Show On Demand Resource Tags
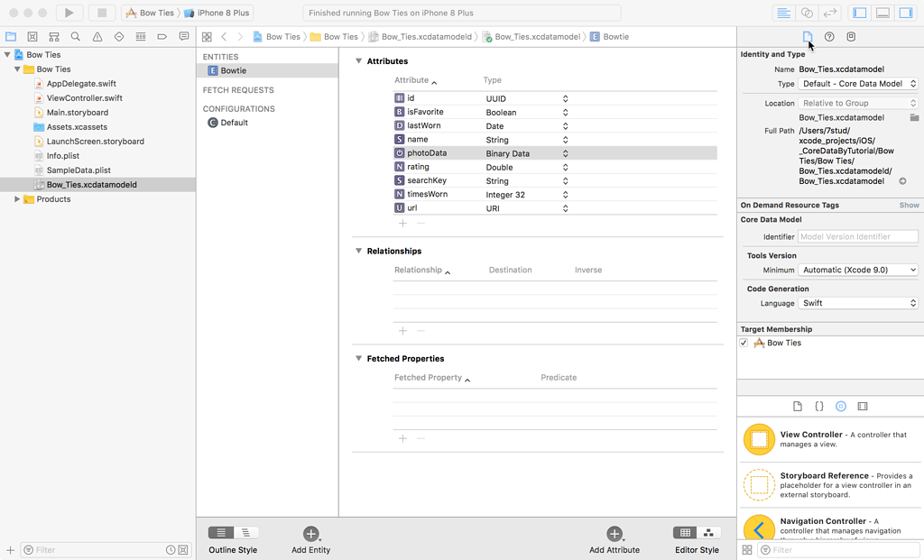 [909, 205]
